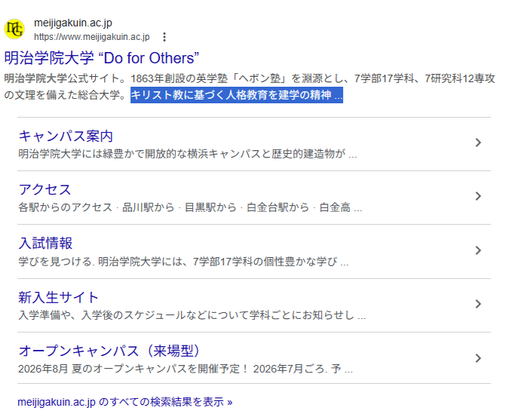Open the three-dot options menu beside the URL
The height and width of the screenshot is (420, 515).
tap(164, 37)
